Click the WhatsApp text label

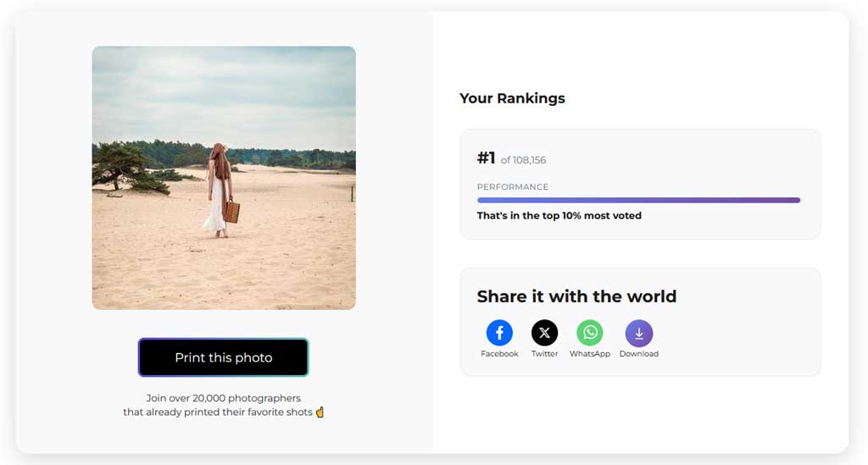(590, 354)
